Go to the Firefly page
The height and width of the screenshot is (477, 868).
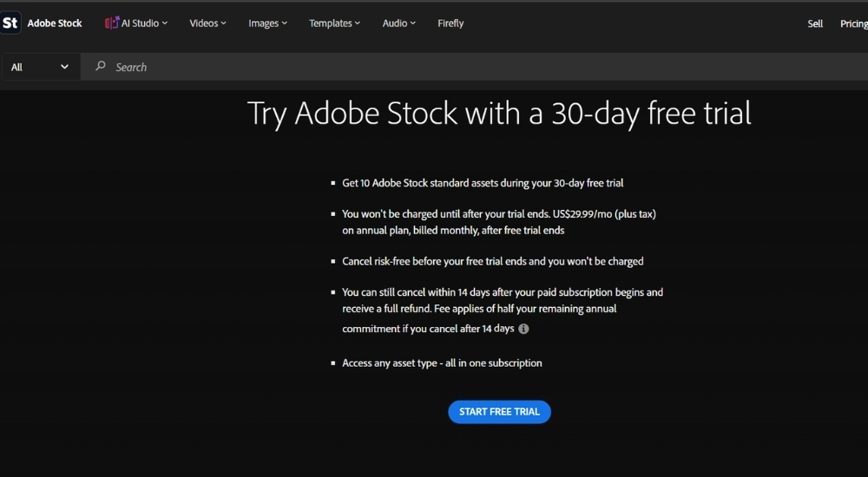(x=450, y=23)
